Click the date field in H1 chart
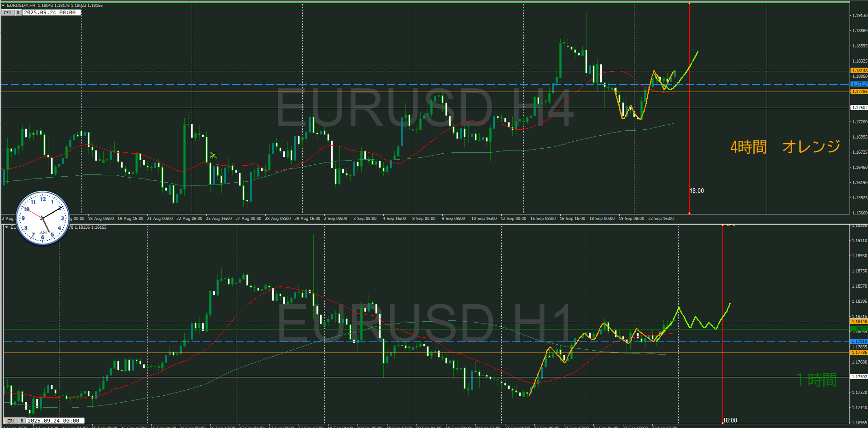The image size is (868, 428). coord(54,421)
